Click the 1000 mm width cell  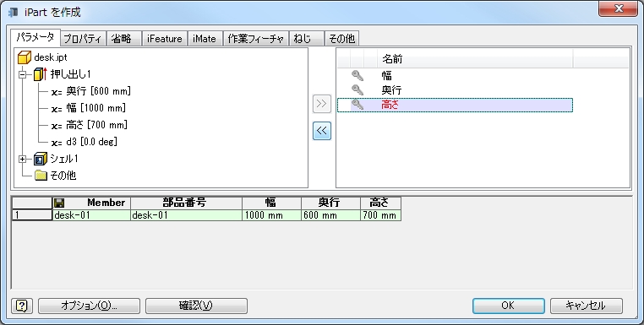[x=271, y=215]
